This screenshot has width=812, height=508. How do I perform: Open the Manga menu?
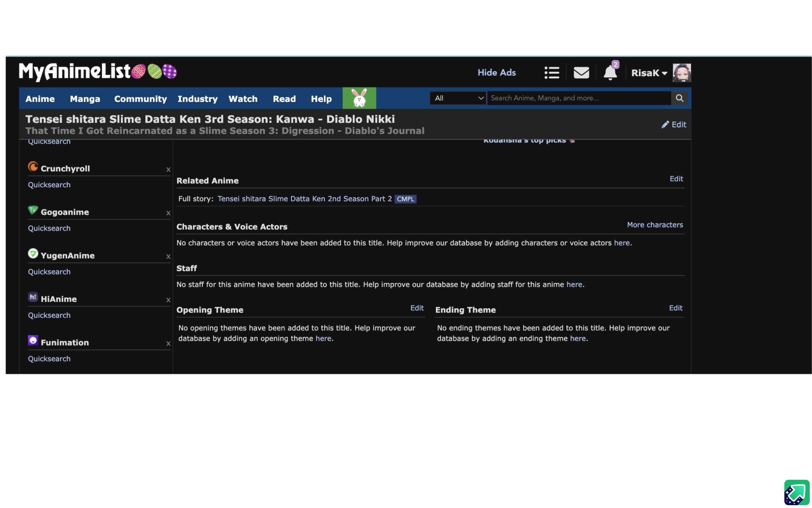click(85, 99)
